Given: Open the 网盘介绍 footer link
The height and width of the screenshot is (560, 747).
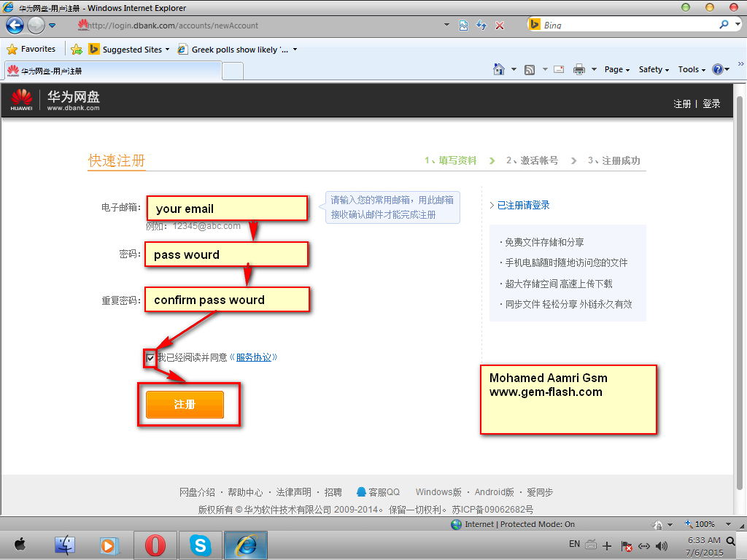Looking at the screenshot, I should pyautogui.click(x=197, y=492).
